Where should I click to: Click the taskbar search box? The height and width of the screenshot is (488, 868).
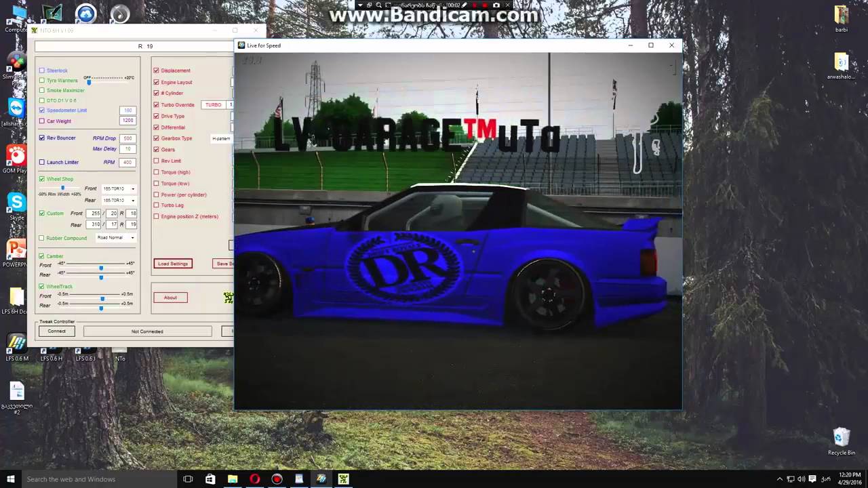tap(98, 479)
